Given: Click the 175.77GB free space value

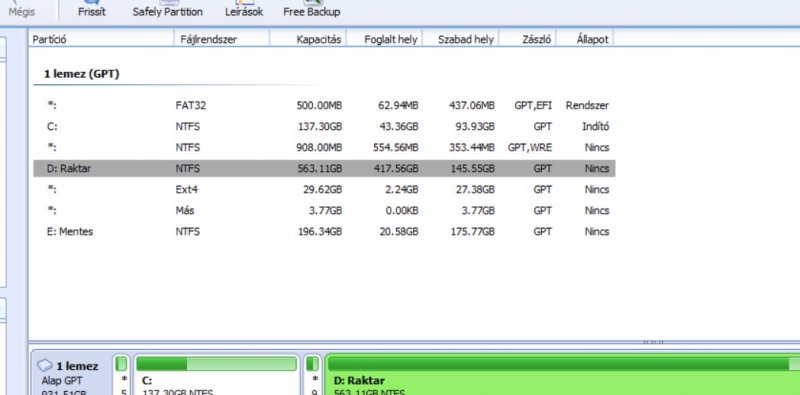Looking at the screenshot, I should (472, 231).
